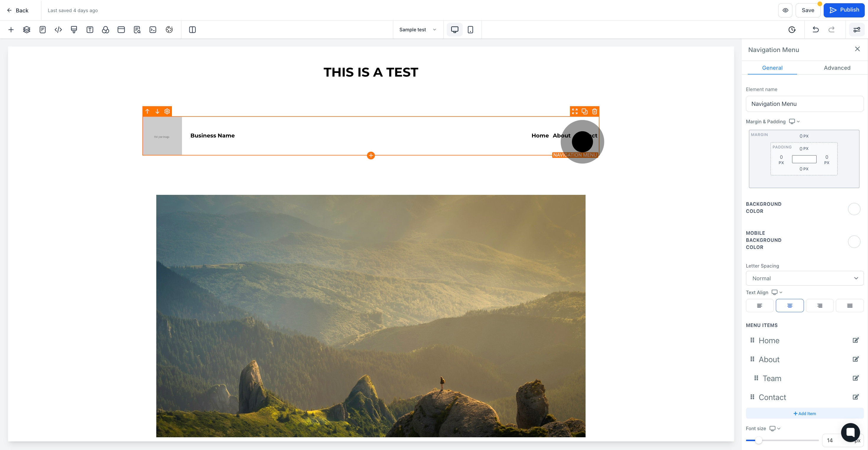
Task: Edit the Contact menu item
Action: 856,397
